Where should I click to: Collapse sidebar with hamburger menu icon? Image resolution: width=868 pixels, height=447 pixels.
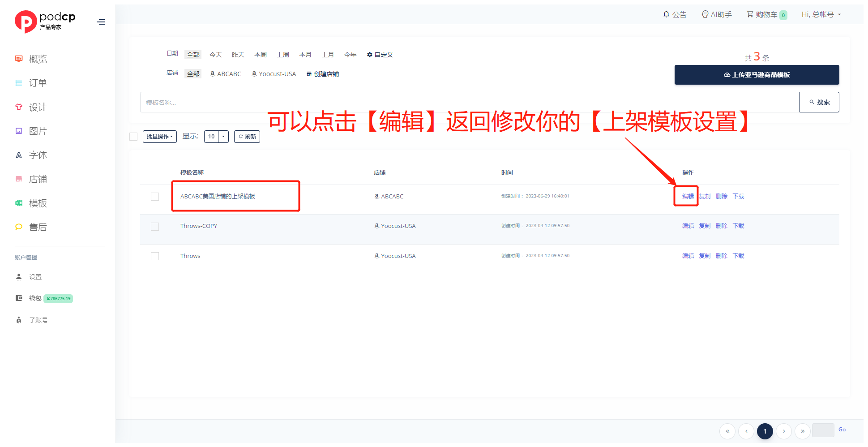click(101, 22)
